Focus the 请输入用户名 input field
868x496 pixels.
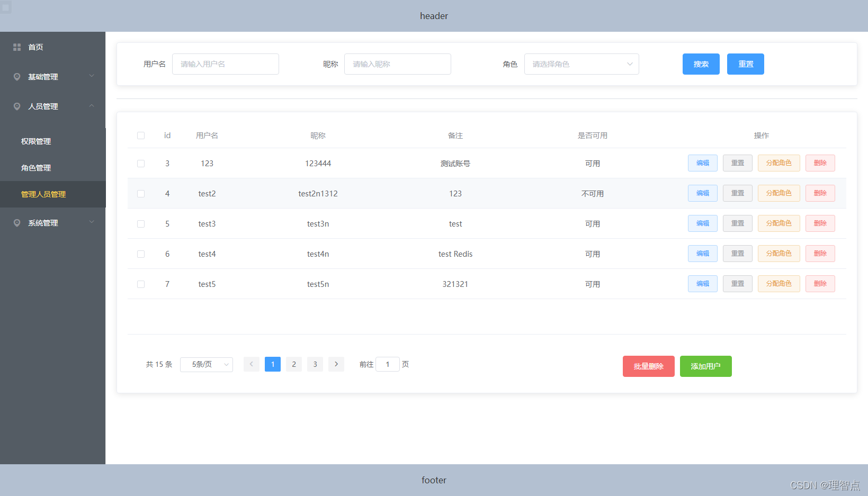pos(226,64)
